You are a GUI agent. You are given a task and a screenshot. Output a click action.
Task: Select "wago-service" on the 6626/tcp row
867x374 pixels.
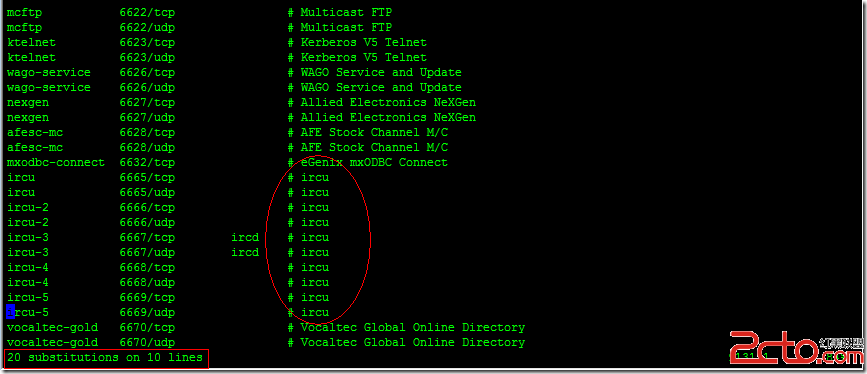[49, 72]
